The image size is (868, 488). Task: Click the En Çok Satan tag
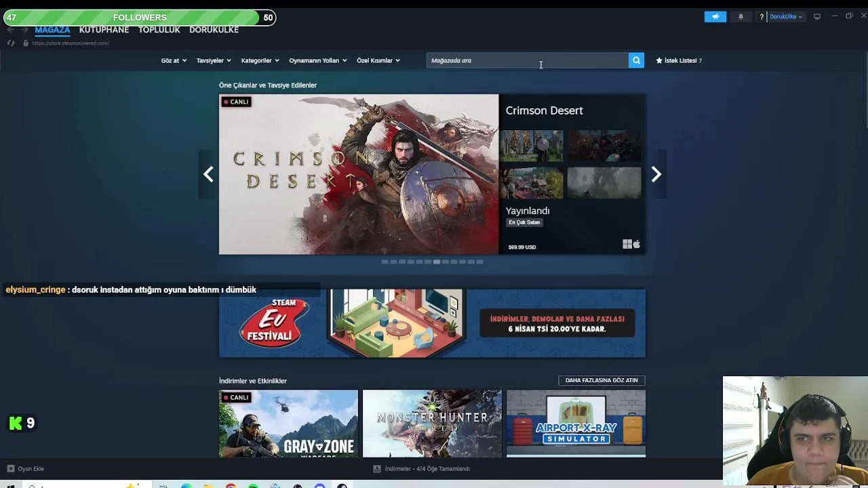(524, 222)
